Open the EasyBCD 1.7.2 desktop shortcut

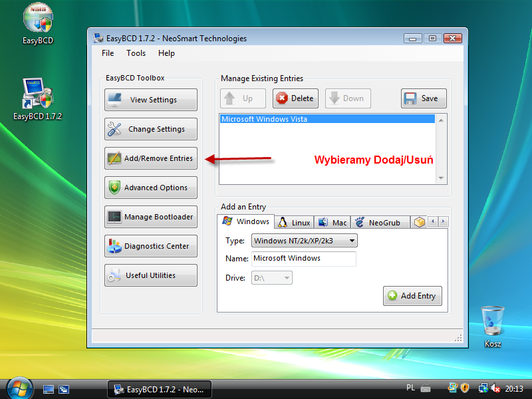pyautogui.click(x=38, y=99)
